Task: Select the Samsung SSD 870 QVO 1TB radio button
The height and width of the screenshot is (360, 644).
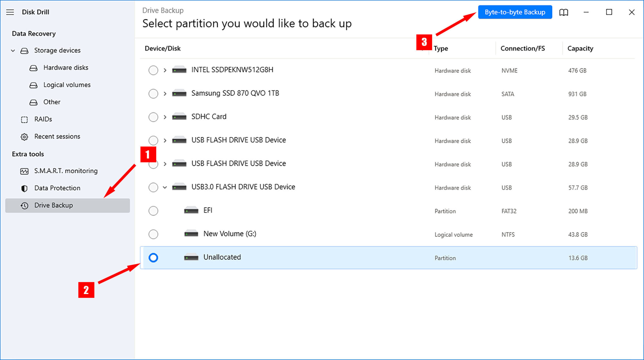Action: (x=153, y=93)
